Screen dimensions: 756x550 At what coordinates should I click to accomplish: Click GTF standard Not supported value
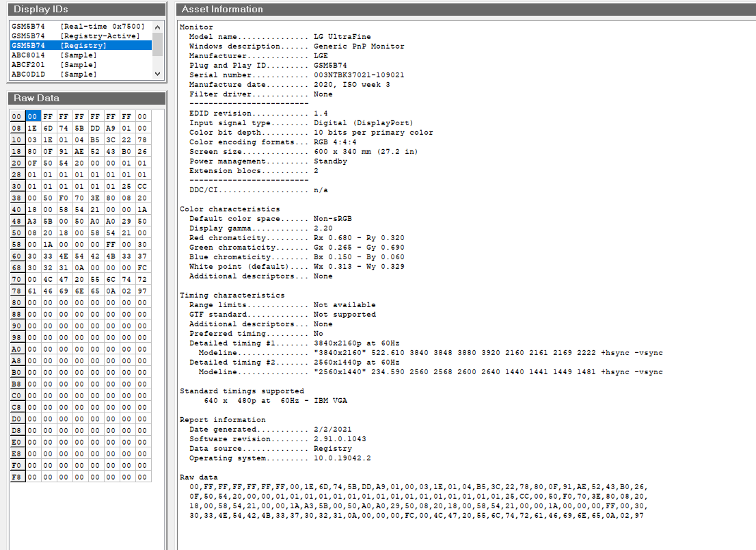tap(345, 315)
